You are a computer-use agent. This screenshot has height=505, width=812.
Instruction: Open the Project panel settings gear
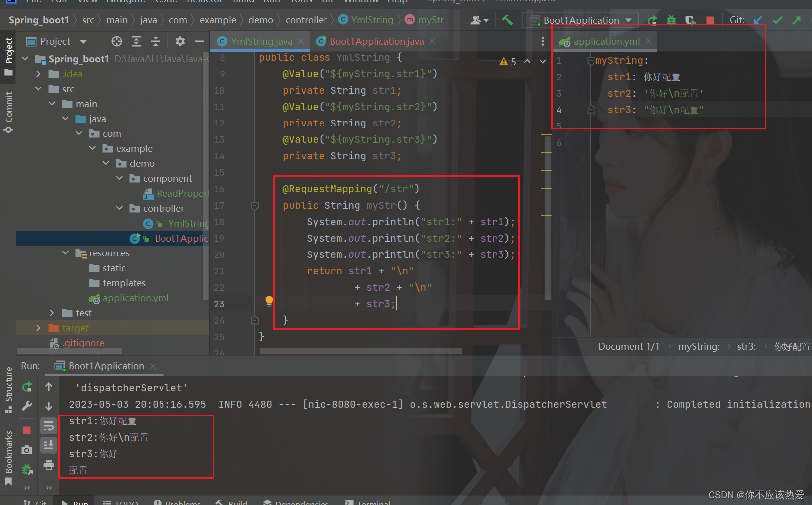tap(180, 41)
